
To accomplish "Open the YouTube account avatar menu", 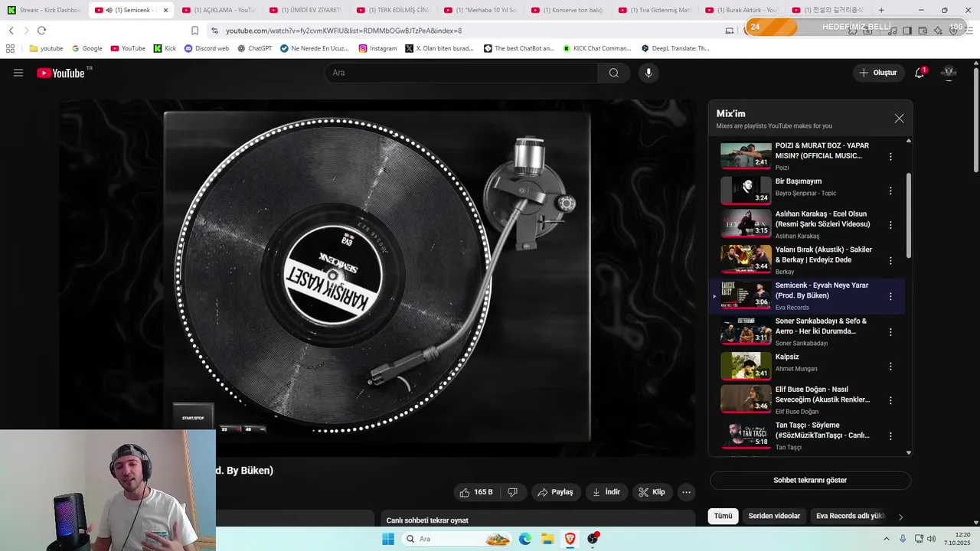I will (x=949, y=73).
